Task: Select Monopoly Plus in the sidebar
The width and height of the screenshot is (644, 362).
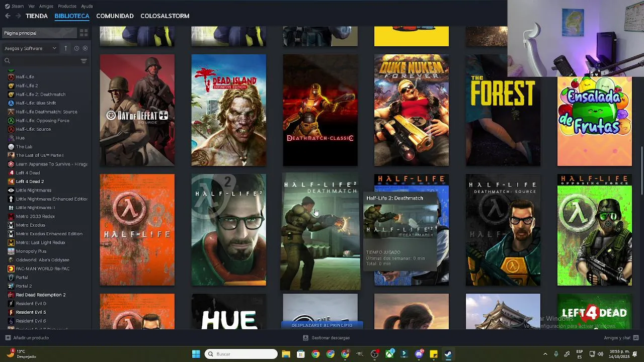Action: point(31,251)
